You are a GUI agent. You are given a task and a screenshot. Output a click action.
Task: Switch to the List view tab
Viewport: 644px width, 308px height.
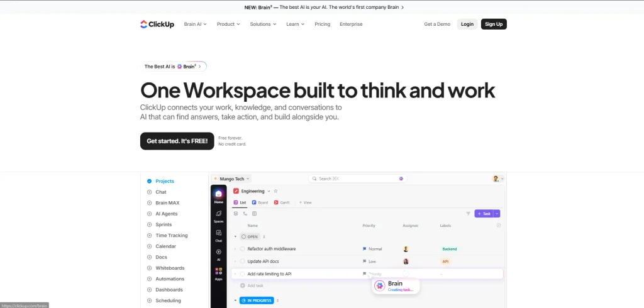pos(240,202)
